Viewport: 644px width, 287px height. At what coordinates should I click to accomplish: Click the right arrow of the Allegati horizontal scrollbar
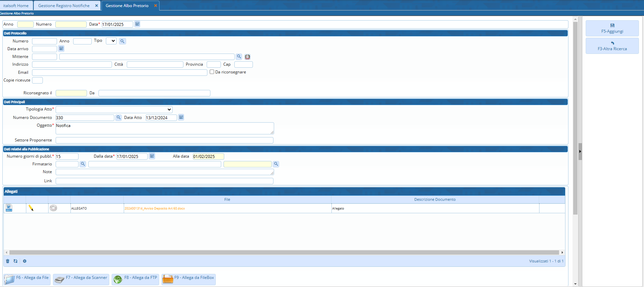[562, 252]
